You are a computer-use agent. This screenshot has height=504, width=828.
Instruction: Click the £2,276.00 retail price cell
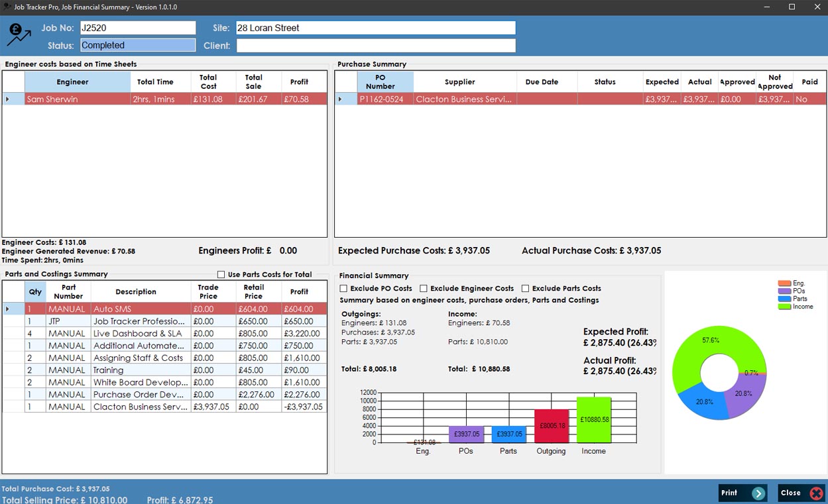[x=259, y=395]
